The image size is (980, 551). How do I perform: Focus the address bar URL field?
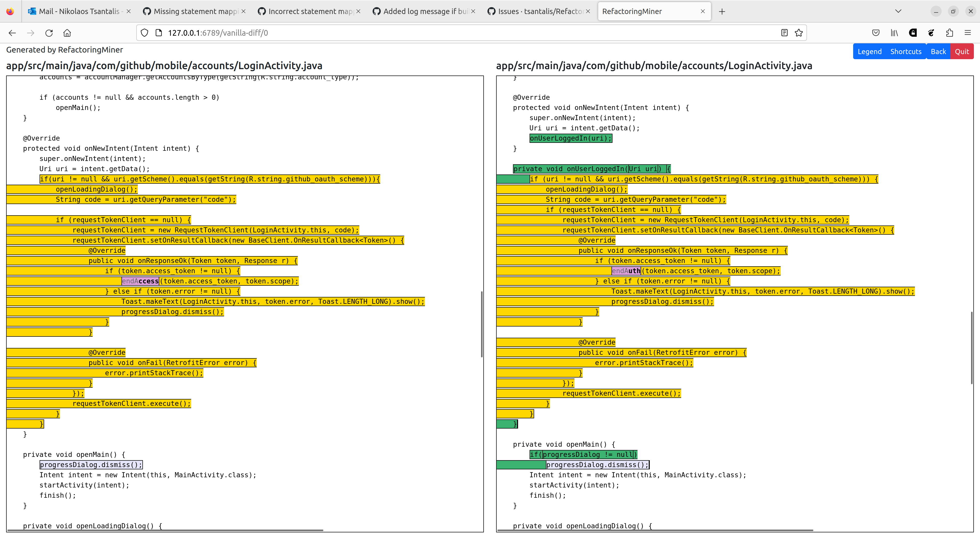472,33
